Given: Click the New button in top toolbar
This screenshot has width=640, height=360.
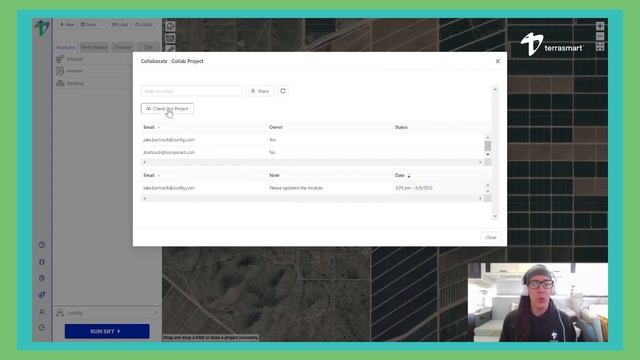Looking at the screenshot, I should coord(67,24).
